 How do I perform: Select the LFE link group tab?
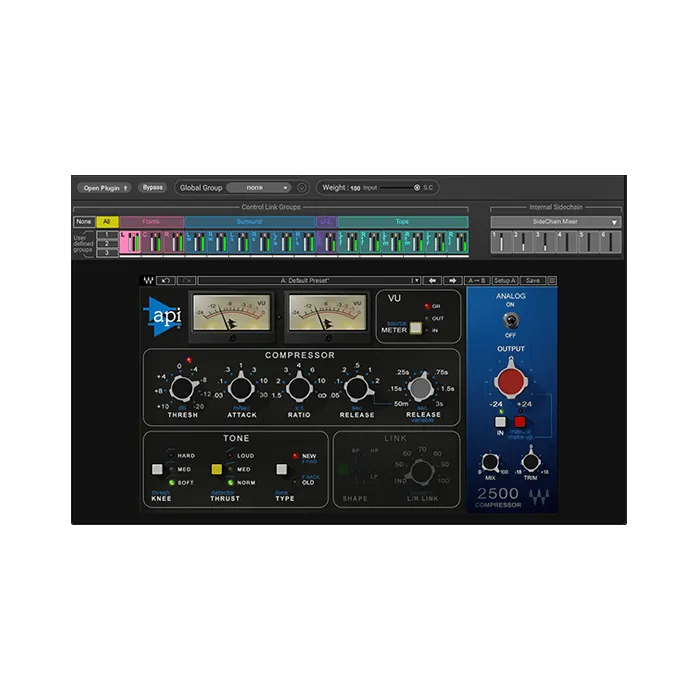pos(326,222)
